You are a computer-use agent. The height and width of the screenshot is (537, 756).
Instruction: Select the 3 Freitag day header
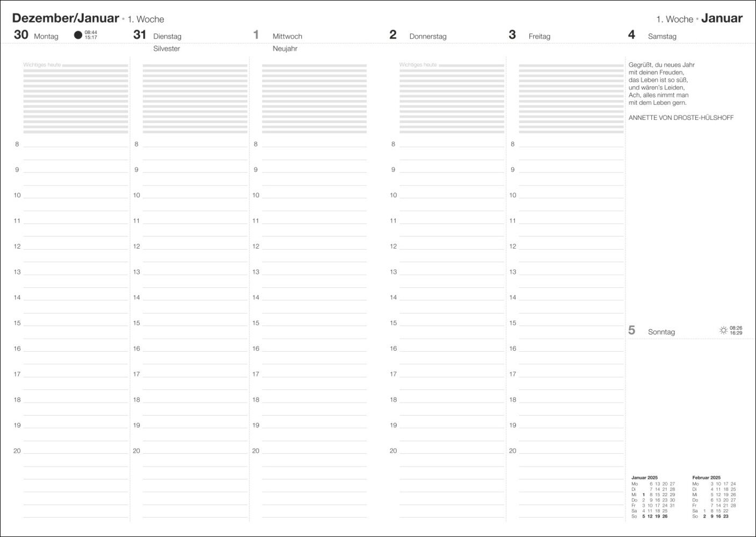[529, 35]
